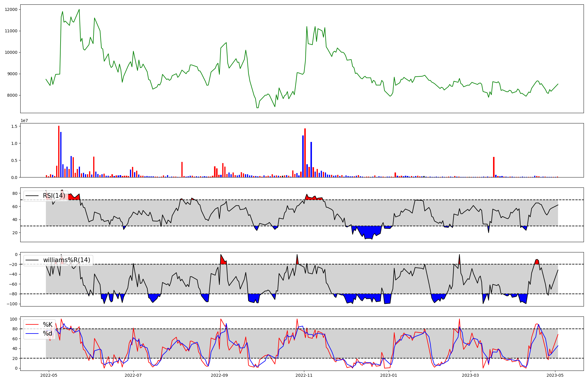Click the RSI(14) legend label
The width and height of the screenshot is (588, 382).
tap(54, 196)
